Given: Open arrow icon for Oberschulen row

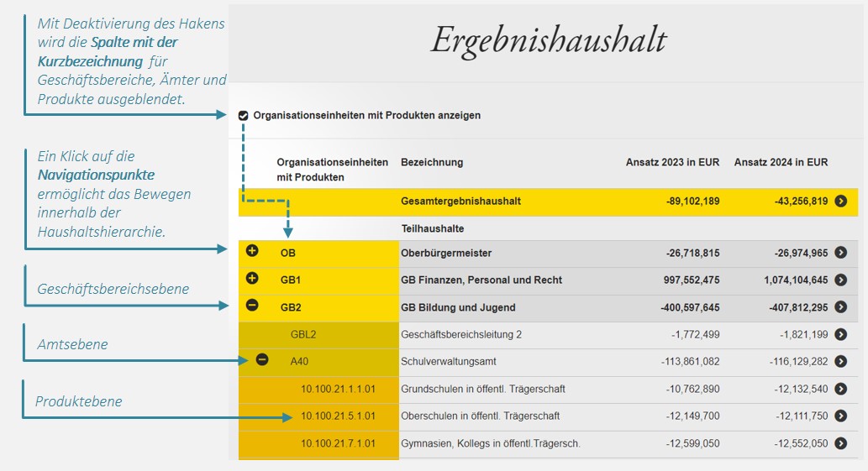Looking at the screenshot, I should [840, 416].
